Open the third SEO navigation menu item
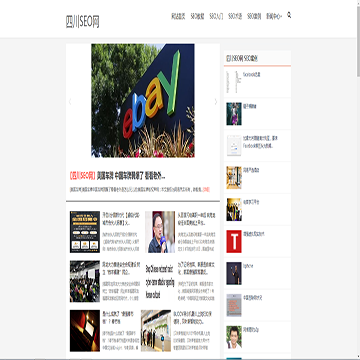The height and width of the screenshot is (360, 360). [x=235, y=16]
